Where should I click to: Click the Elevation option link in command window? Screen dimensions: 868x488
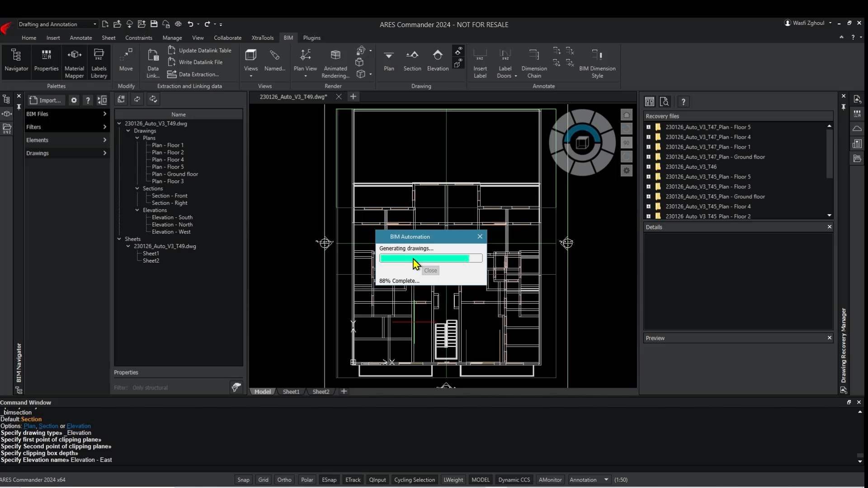(79, 426)
